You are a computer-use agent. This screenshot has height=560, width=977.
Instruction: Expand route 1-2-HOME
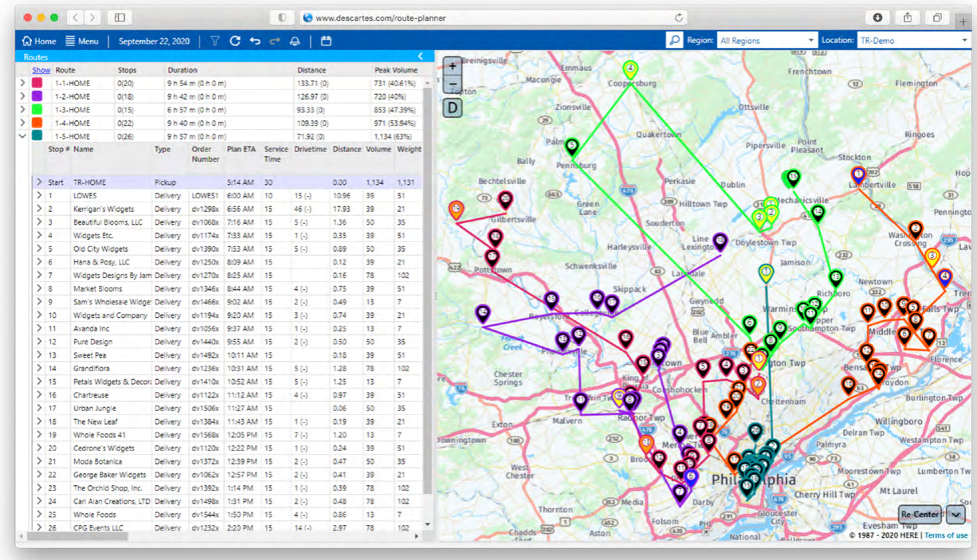click(x=22, y=96)
